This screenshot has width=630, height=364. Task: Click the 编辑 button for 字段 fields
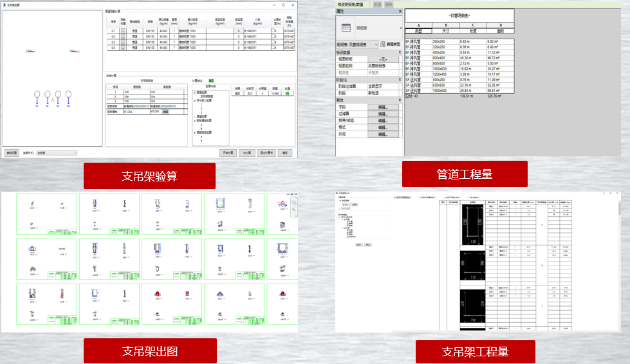tap(383, 107)
